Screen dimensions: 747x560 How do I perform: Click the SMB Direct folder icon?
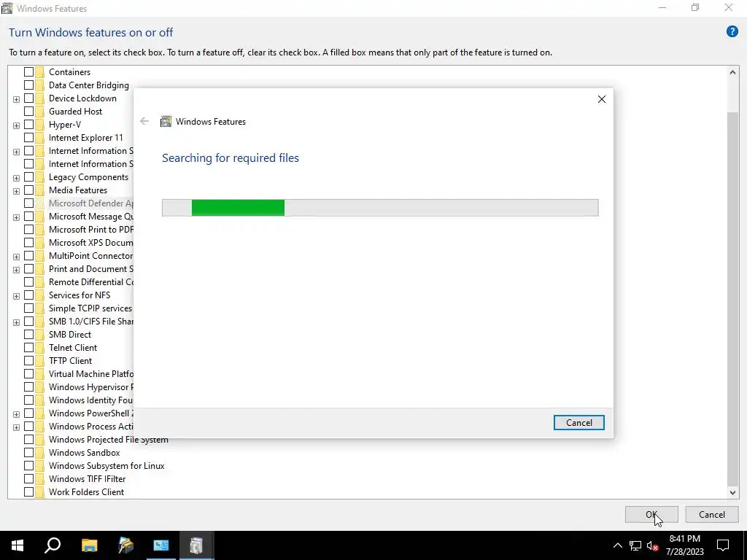(x=39, y=334)
